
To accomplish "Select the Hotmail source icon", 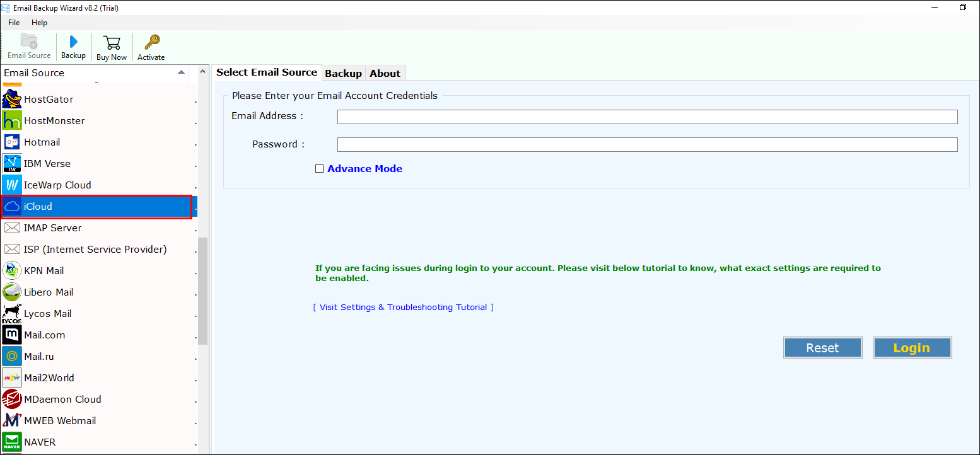I will (12, 142).
